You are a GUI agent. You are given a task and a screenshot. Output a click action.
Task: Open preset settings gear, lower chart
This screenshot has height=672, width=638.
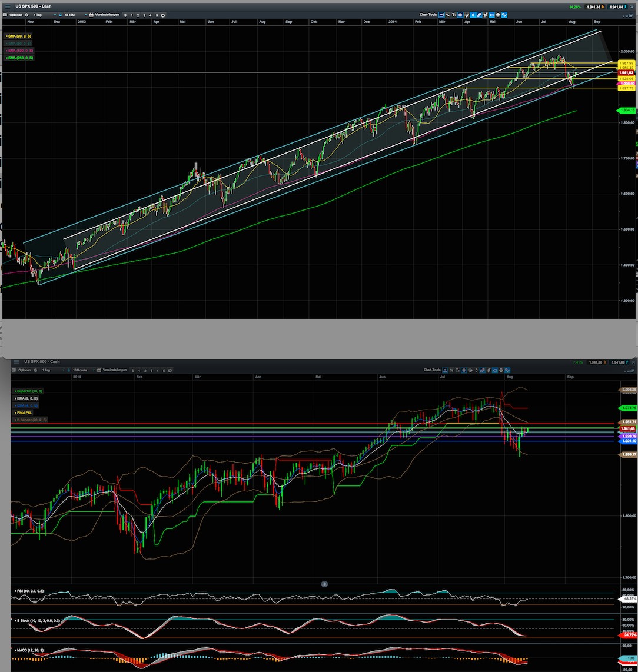pyautogui.click(x=170, y=371)
